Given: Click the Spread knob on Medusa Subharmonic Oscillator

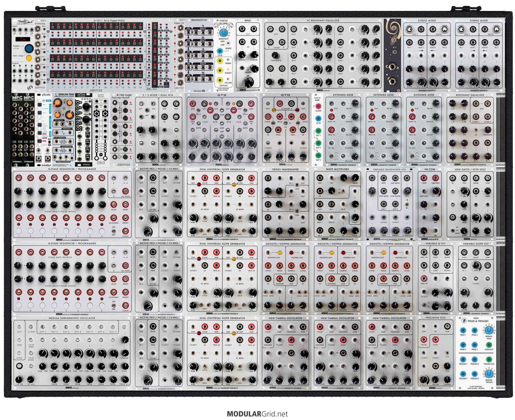Looking at the screenshot, I should (125, 353).
